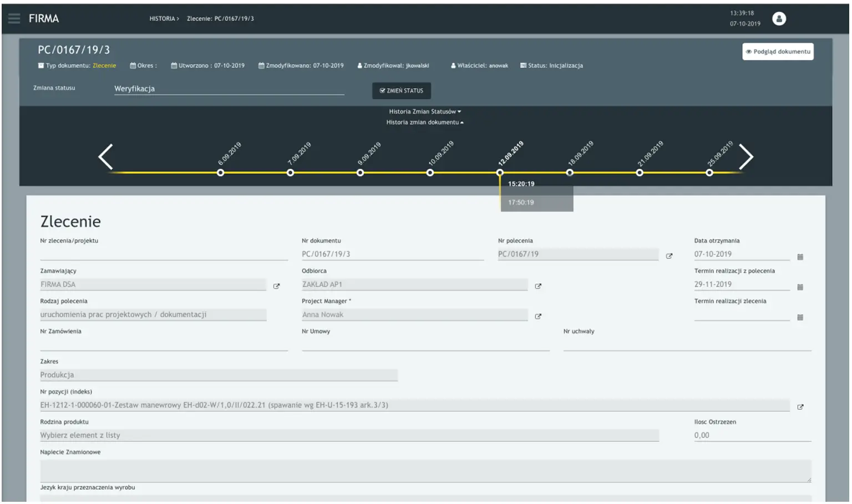Focus the Nr uchwały field

pos(687,344)
